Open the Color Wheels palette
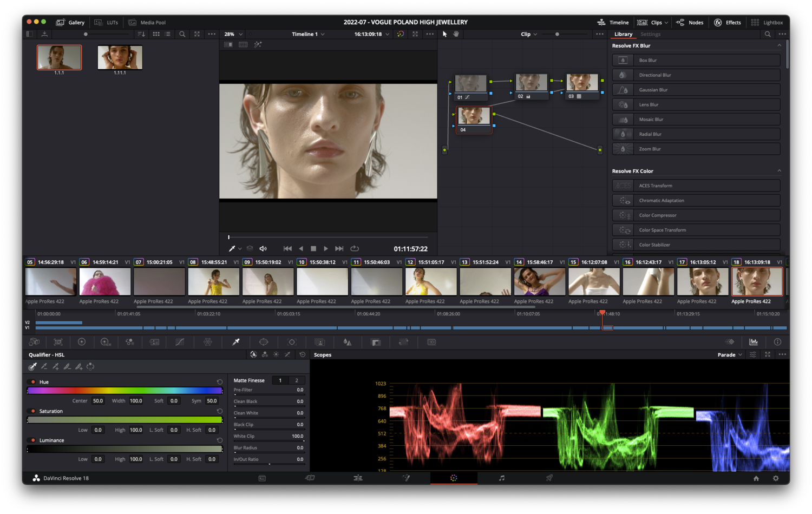Viewport: 812px width, 514px height. [x=82, y=342]
